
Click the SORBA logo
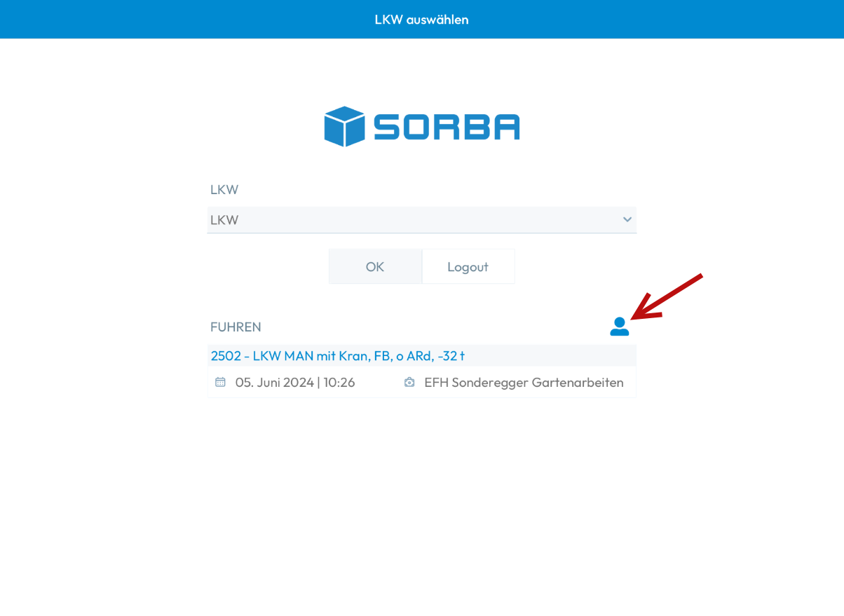click(422, 127)
